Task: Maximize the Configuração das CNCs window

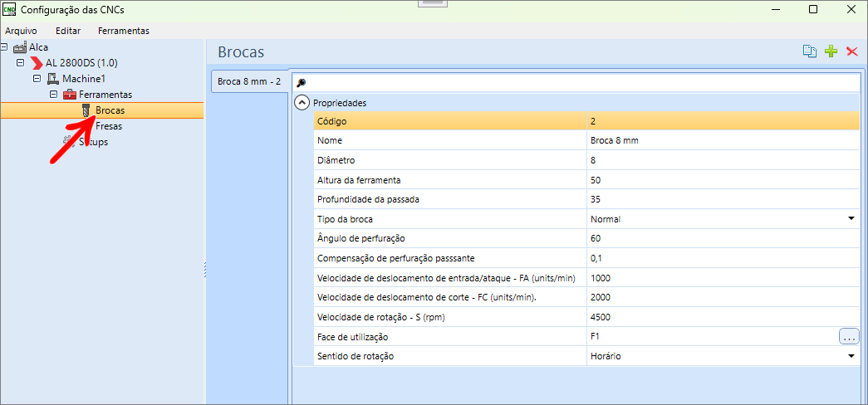Action: point(813,9)
